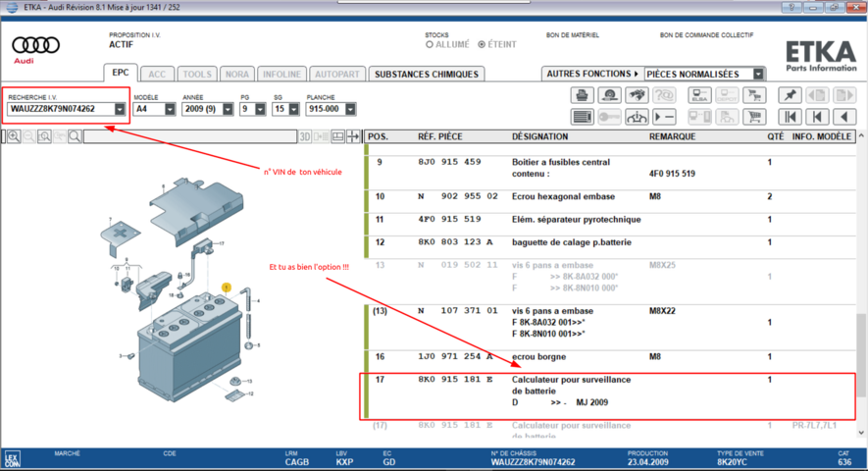Expand the Autres fonctions menu
Viewport: 868px width, 471px height.
(x=592, y=74)
